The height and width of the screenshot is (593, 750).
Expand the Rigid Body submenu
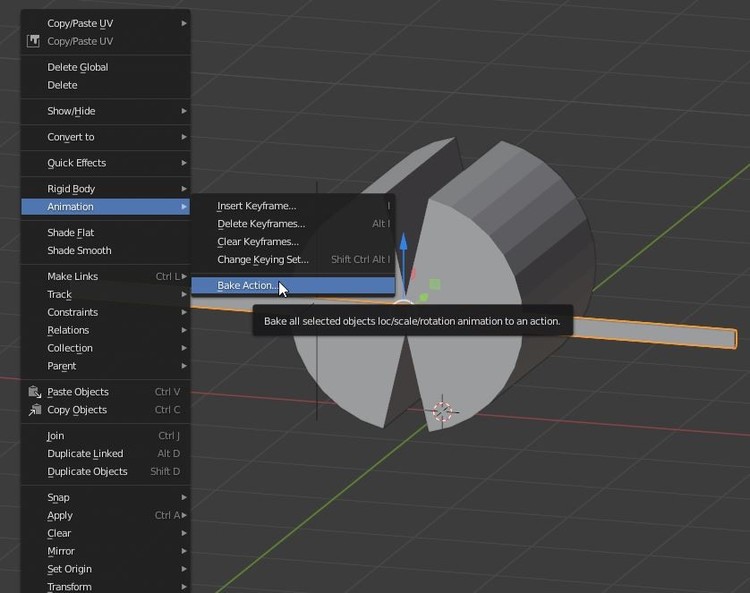pyautogui.click(x=71, y=189)
